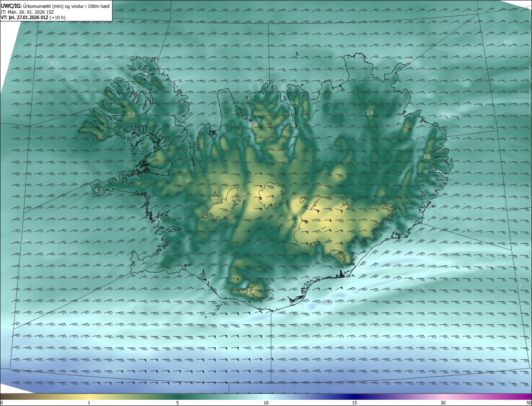Click the 1 tick on the color scale
Screen dimensions: 532x406
click(x=89, y=403)
